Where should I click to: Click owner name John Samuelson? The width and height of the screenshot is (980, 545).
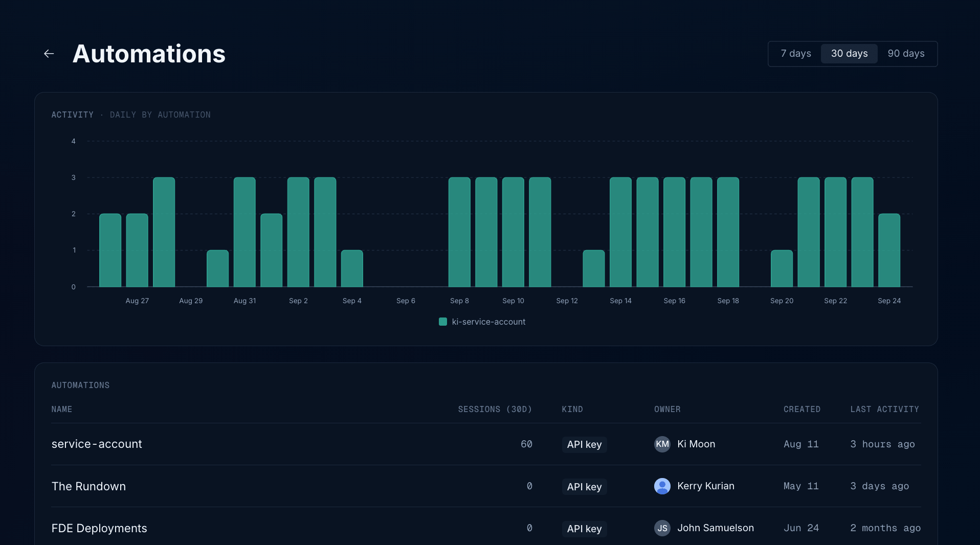pyautogui.click(x=715, y=528)
